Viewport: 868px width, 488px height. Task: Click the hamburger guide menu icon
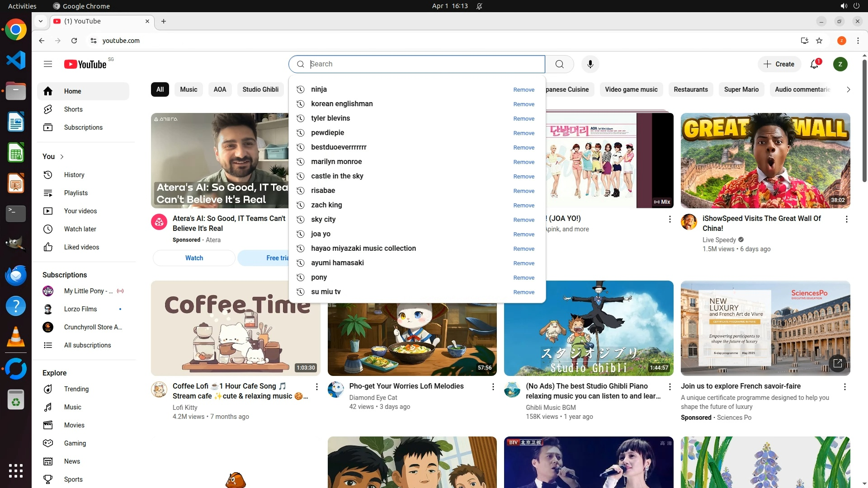[48, 64]
